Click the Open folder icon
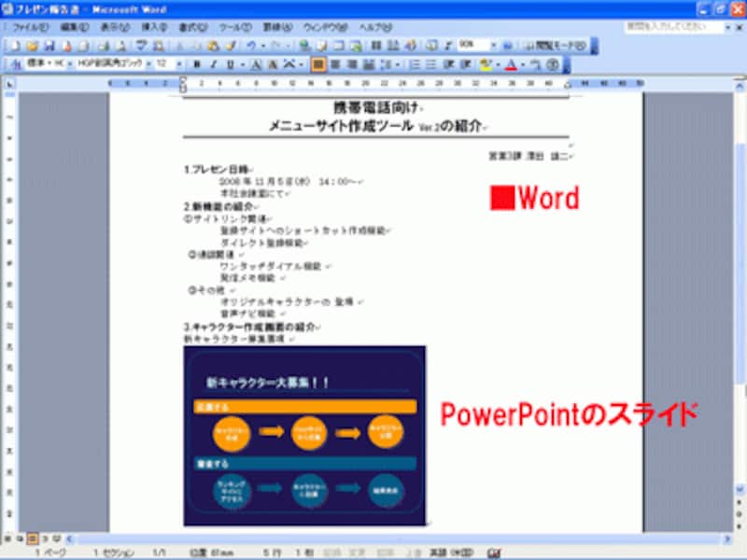 click(x=32, y=46)
